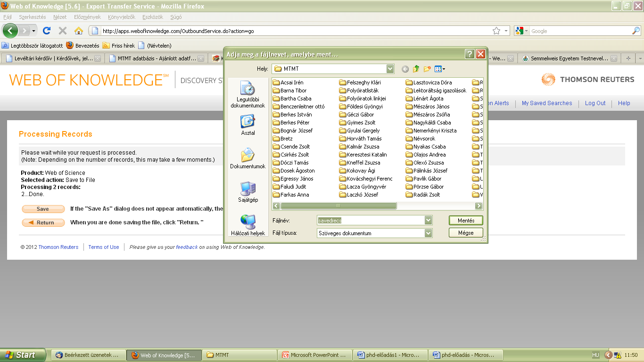Open the Acsai Irén folder

point(288,82)
